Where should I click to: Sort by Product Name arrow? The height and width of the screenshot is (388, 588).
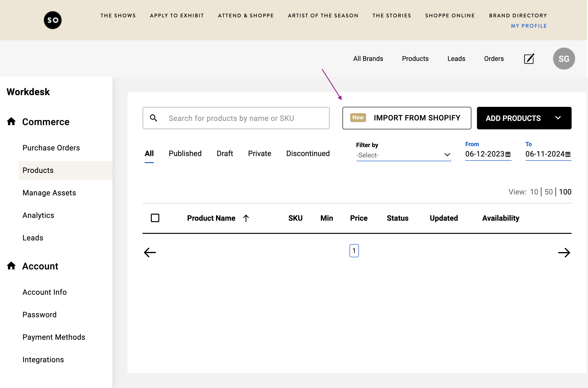point(246,218)
